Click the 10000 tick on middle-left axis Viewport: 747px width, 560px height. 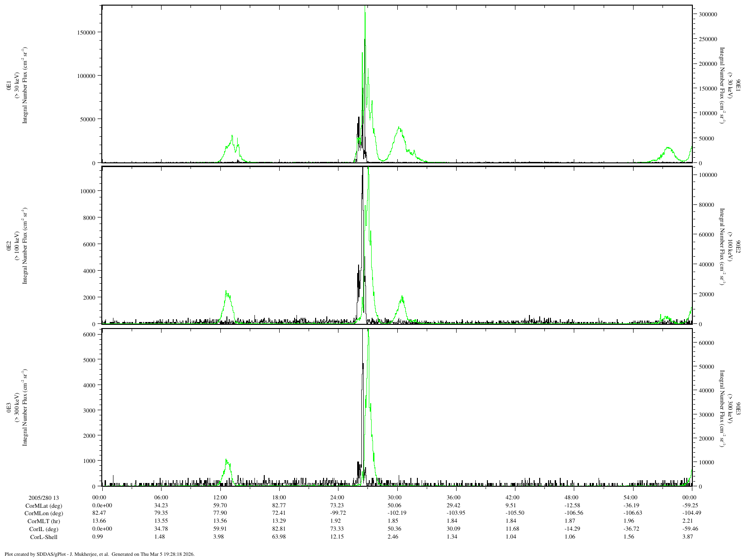coord(87,191)
